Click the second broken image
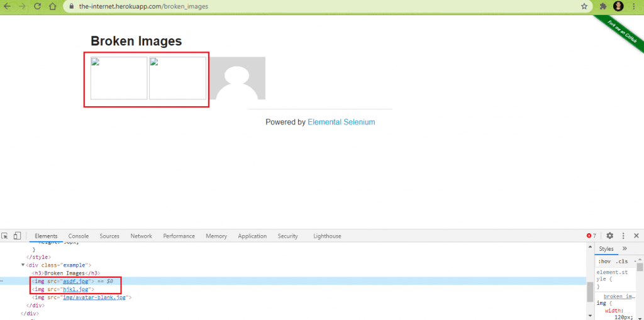Image resolution: width=644 pixels, height=320 pixels. coord(177,78)
